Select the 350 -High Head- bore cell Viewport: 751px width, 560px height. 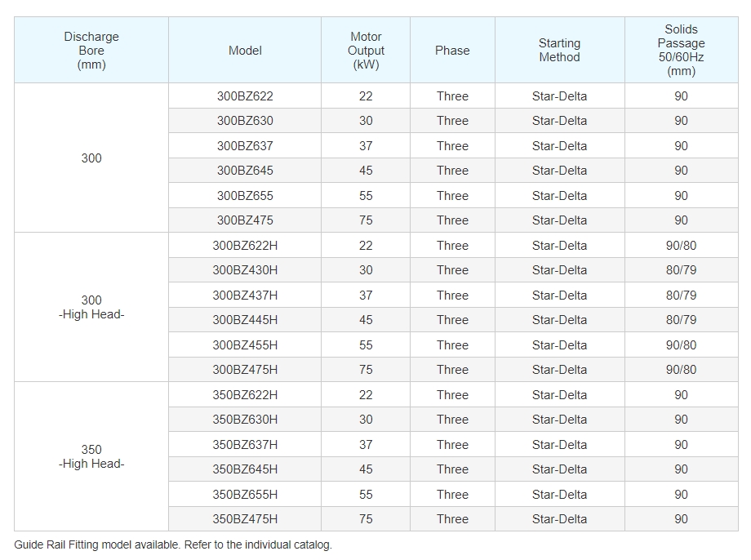[x=91, y=456]
